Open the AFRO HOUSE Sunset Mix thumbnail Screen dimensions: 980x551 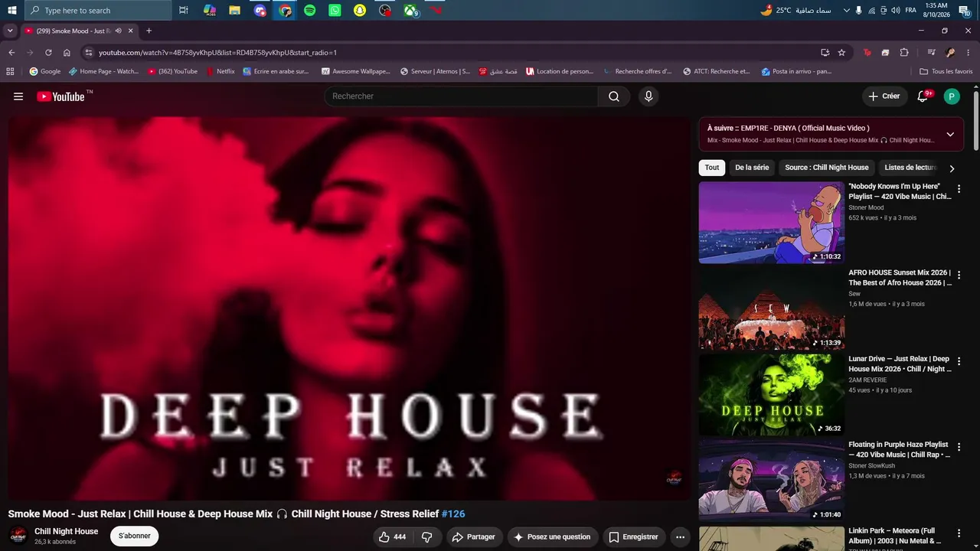click(x=772, y=308)
